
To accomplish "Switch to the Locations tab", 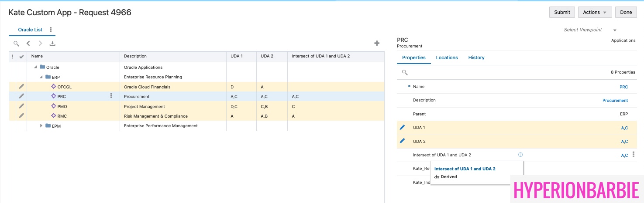I will pos(447,58).
